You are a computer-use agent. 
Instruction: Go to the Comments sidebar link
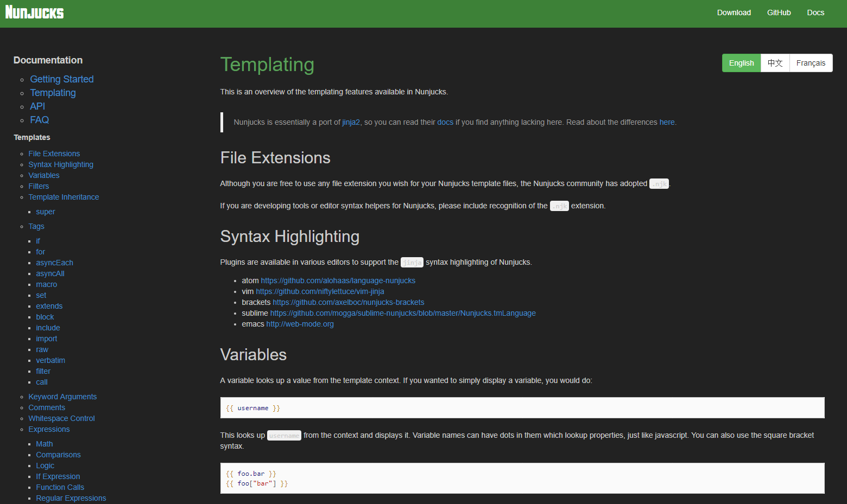[x=47, y=407]
